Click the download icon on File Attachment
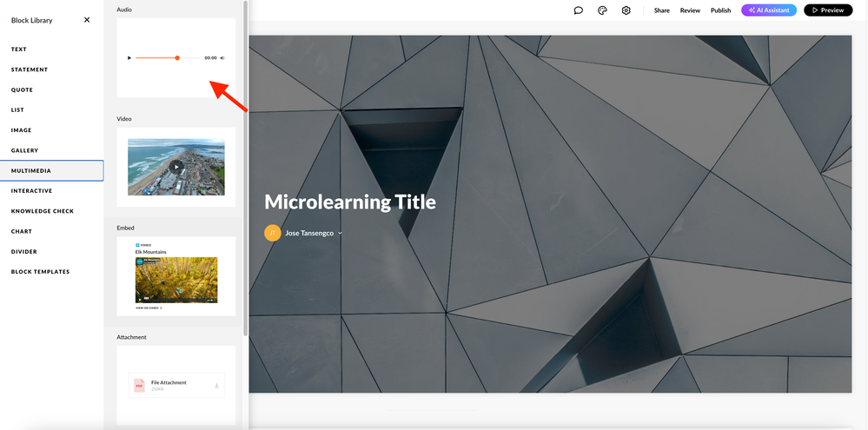868x430 pixels. (x=216, y=385)
